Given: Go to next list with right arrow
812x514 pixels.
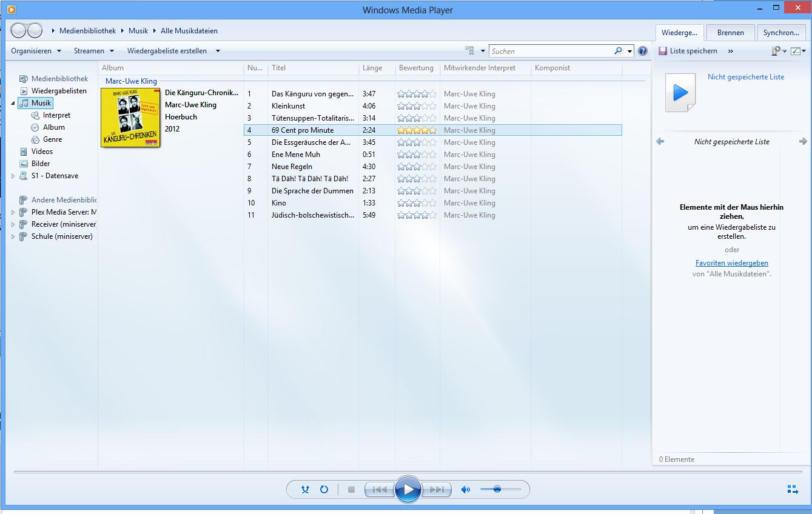Looking at the screenshot, I should point(803,141).
